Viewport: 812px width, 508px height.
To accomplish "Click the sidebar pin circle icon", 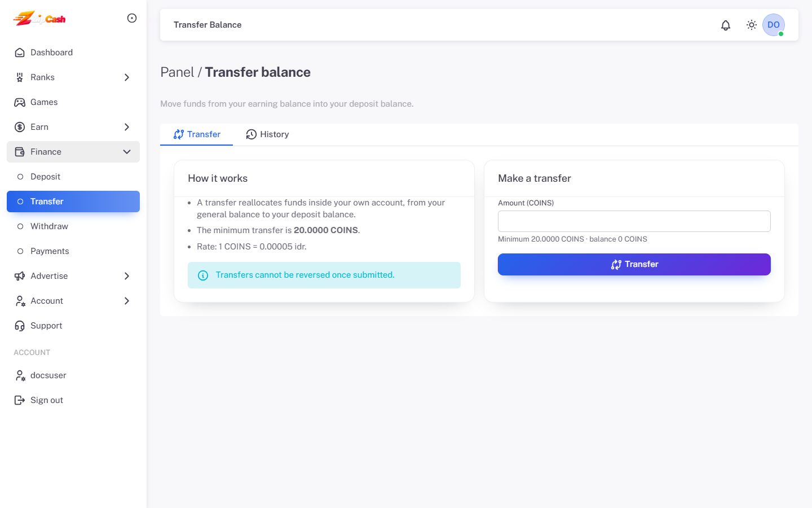I will click(132, 18).
